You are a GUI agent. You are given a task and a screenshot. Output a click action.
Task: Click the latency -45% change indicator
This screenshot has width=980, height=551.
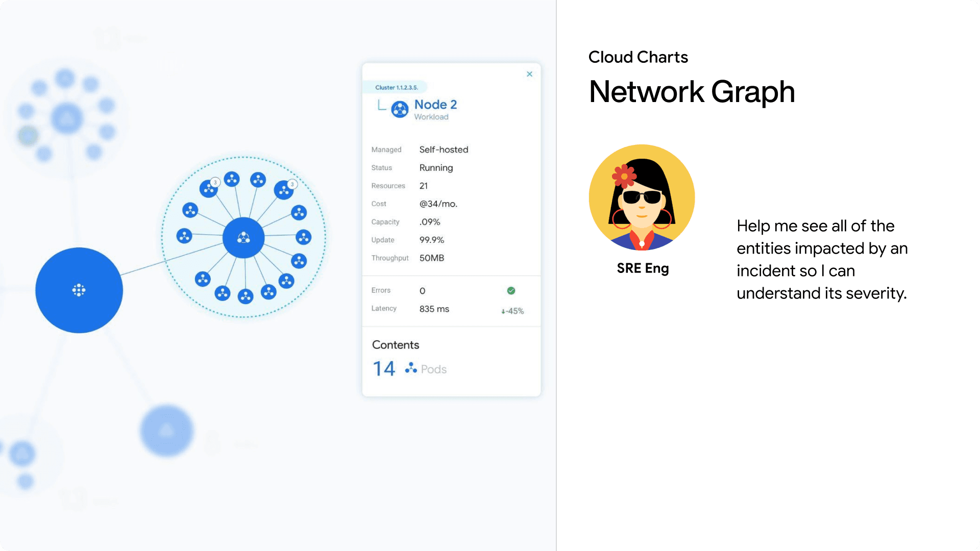click(x=512, y=311)
